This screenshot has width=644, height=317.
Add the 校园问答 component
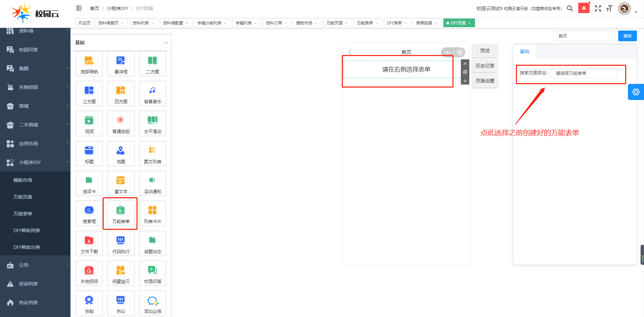pyautogui.click(x=153, y=273)
